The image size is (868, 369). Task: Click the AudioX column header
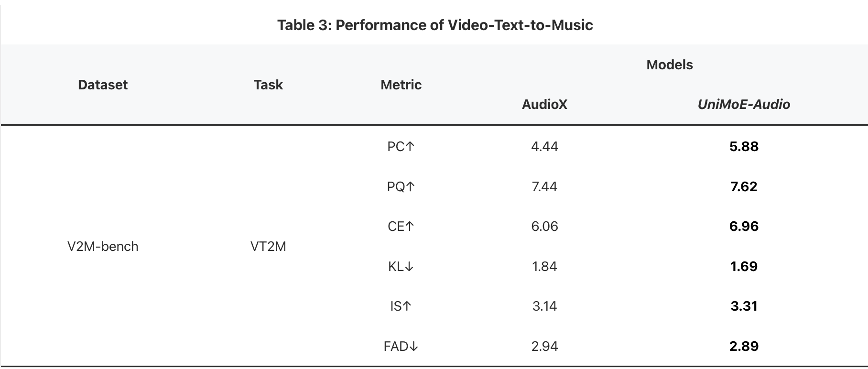(x=544, y=104)
